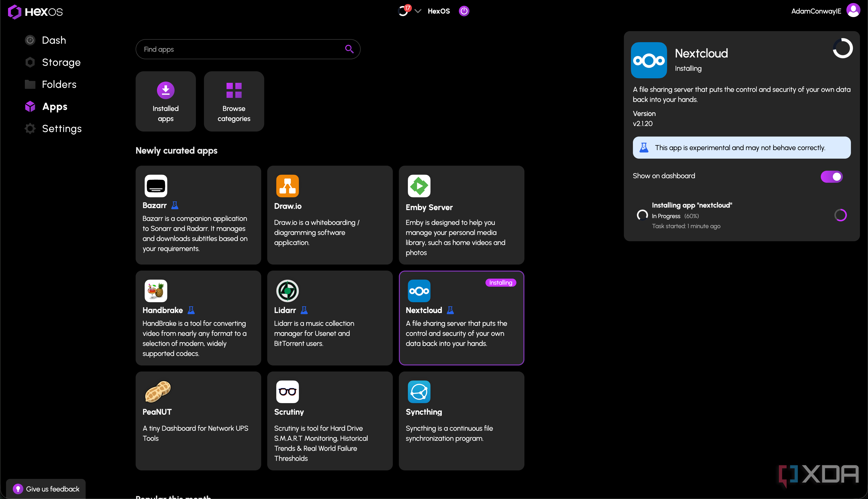The height and width of the screenshot is (499, 868).
Task: Select Apps in the sidebar
Action: [46, 107]
